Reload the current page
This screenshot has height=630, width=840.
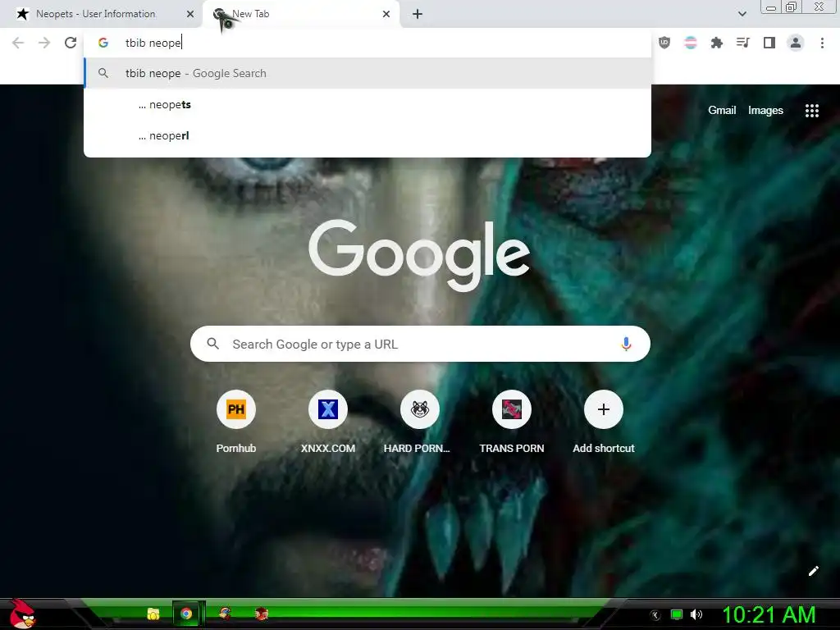coord(71,43)
